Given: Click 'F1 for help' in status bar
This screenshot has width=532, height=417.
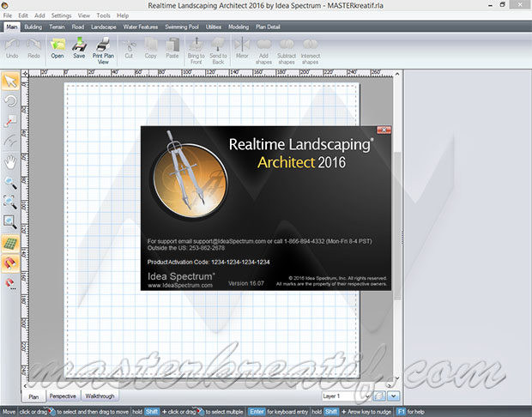Looking at the screenshot, I should coord(410,412).
